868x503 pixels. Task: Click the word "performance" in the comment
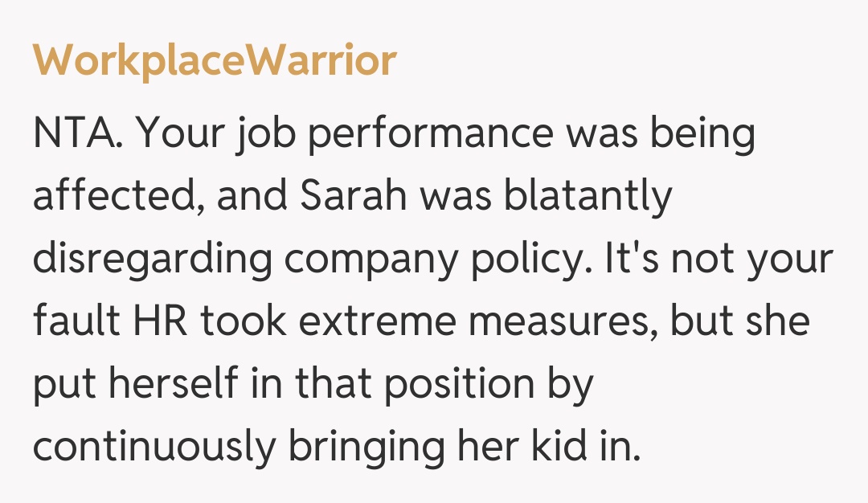[x=431, y=134]
